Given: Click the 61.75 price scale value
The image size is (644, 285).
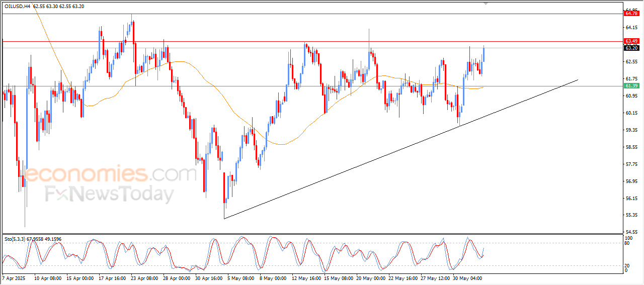Looking at the screenshot, I should [x=631, y=78].
